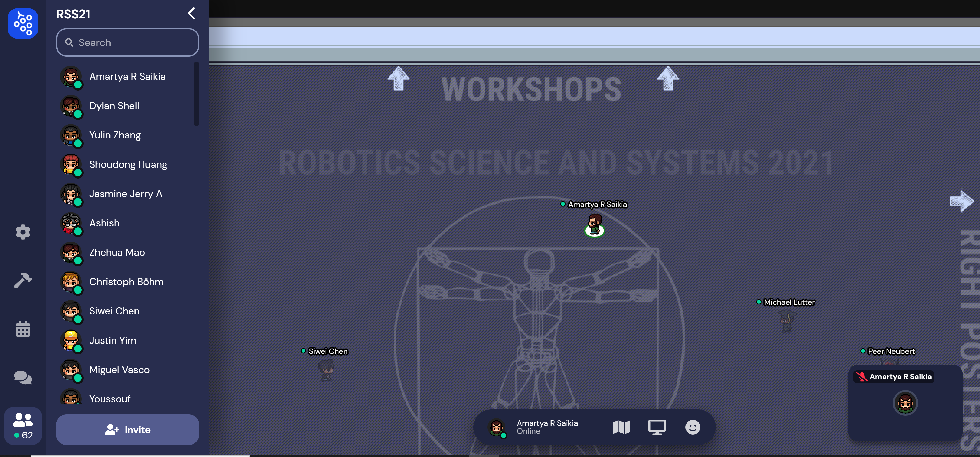980x457 pixels.
Task: Open the build hammer tool
Action: (23, 281)
